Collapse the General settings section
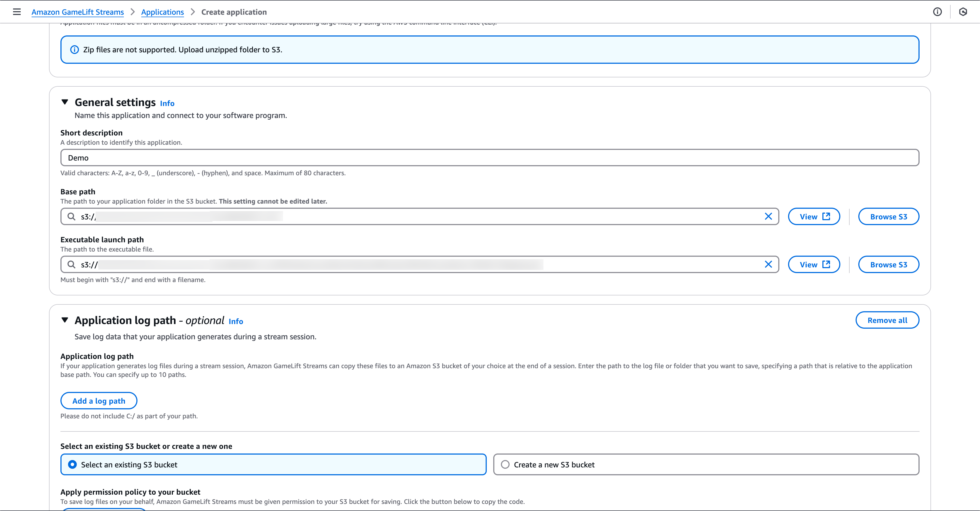Screen dimensions: 980x511 click(x=65, y=102)
